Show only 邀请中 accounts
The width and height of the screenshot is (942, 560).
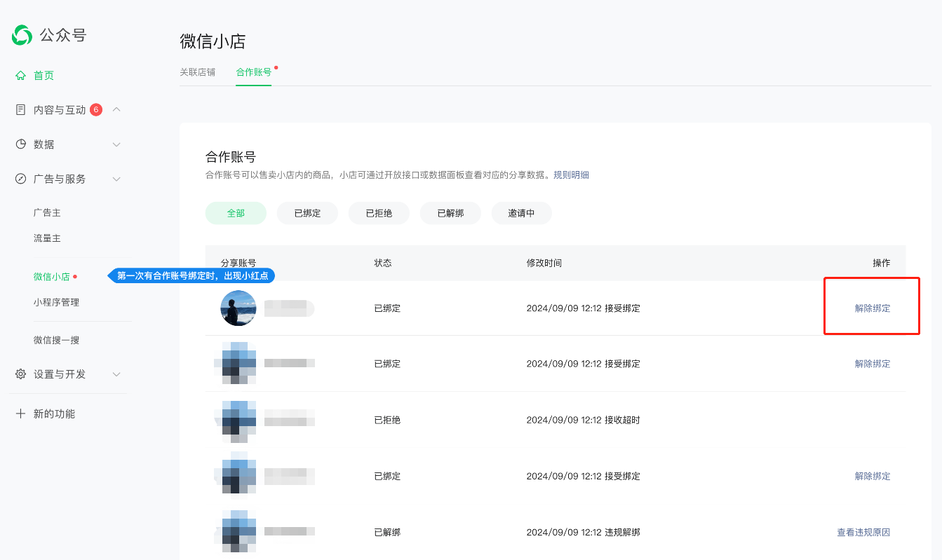[521, 213]
